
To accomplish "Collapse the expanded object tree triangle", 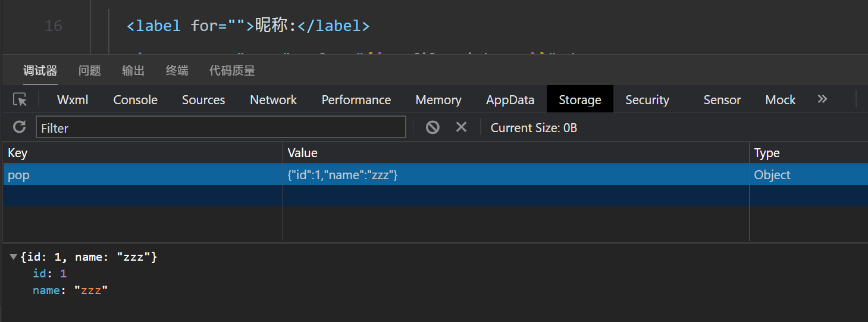I will (14, 257).
